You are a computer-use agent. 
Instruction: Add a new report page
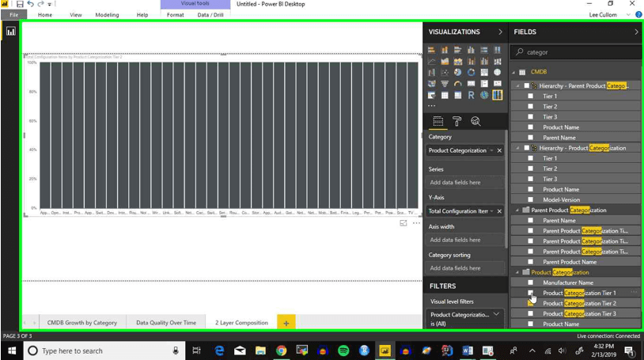point(286,323)
